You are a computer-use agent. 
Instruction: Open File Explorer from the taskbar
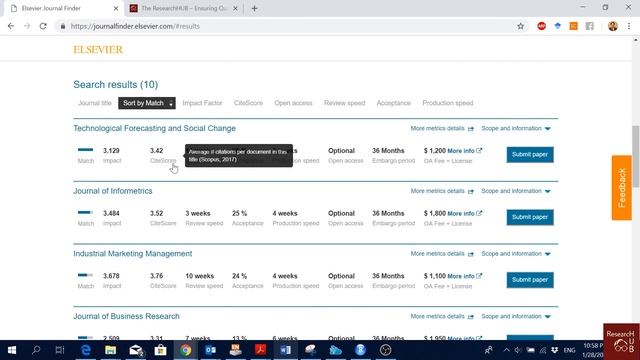[x=110, y=350]
